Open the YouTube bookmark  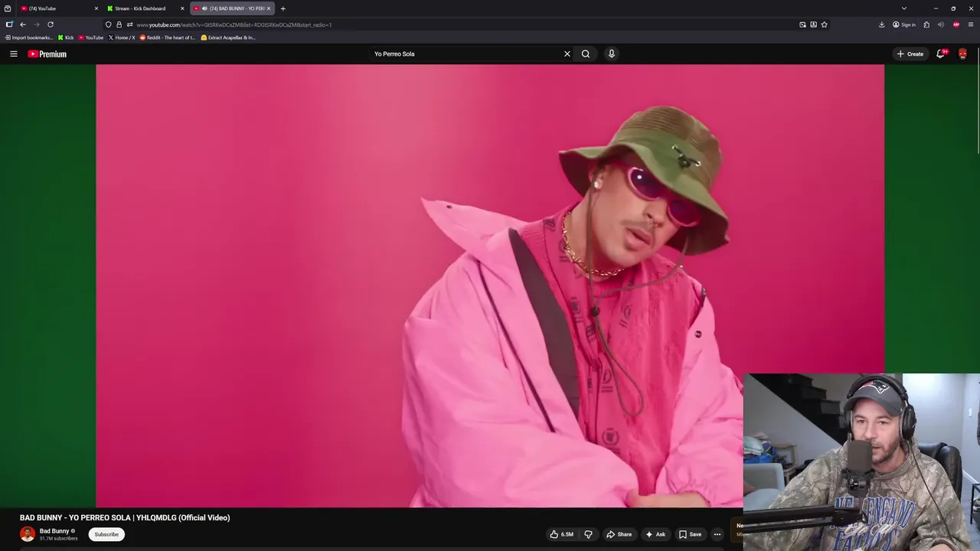91,37
